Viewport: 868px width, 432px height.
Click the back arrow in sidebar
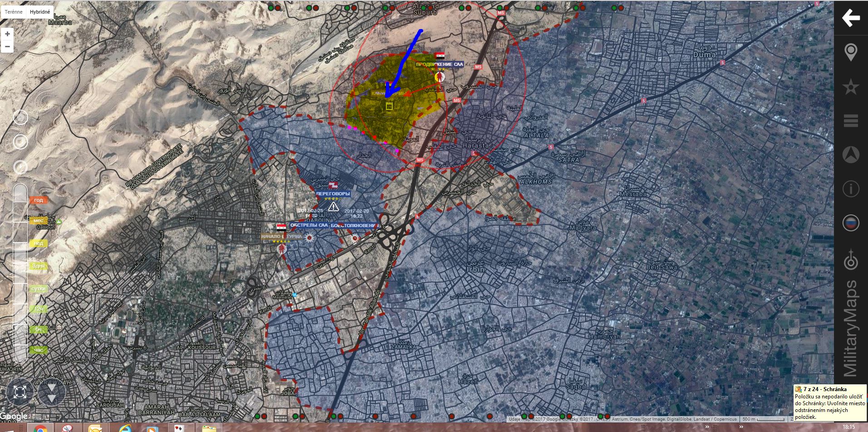851,18
